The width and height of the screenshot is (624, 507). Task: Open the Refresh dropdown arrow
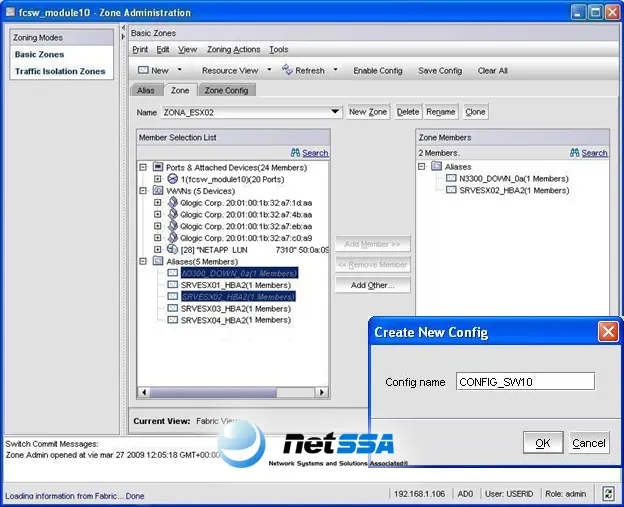click(x=335, y=70)
